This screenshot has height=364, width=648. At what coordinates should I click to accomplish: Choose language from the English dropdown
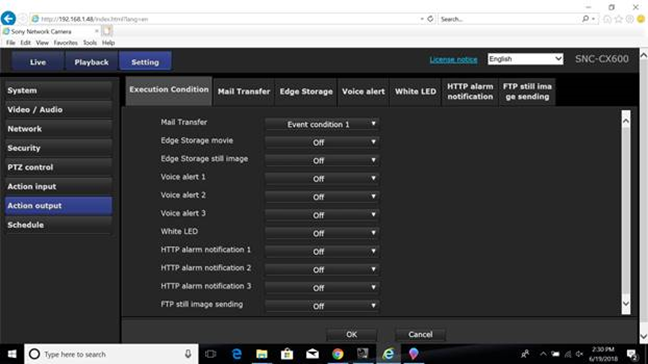coord(525,59)
